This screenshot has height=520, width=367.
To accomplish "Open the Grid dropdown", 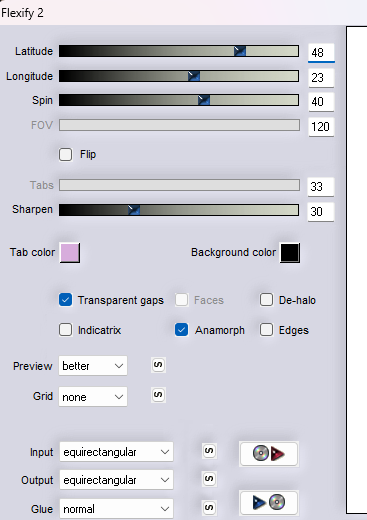I will (93, 397).
